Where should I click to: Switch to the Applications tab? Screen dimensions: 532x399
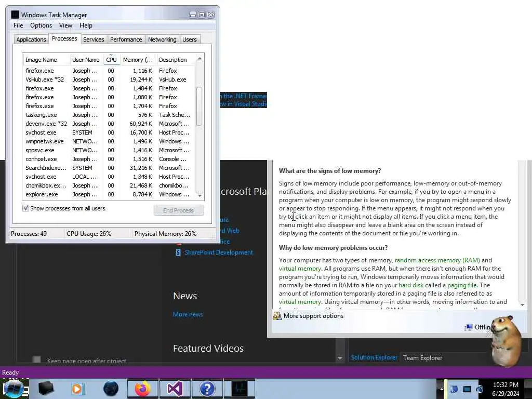click(x=31, y=39)
